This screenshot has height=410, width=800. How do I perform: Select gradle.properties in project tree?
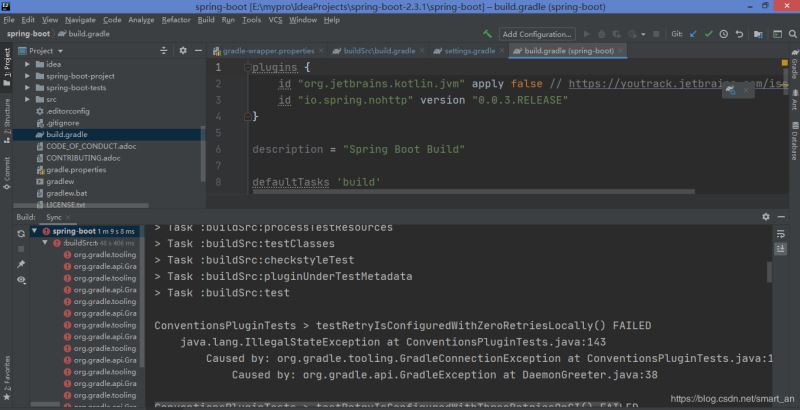coord(75,169)
